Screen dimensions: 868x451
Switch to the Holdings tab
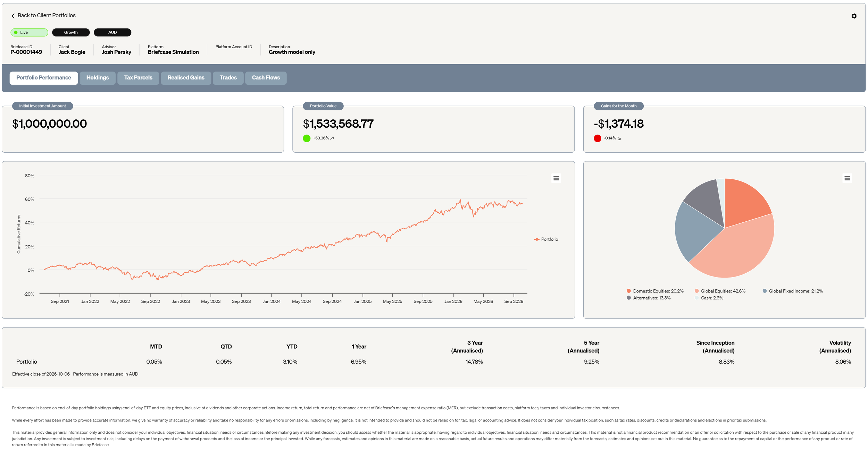pyautogui.click(x=98, y=78)
